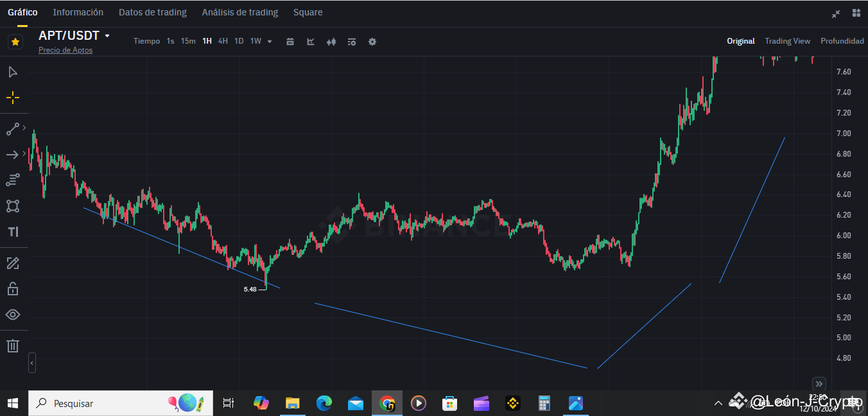Click the Tiempo label
Screen dimensions: 868x416
(x=146, y=41)
